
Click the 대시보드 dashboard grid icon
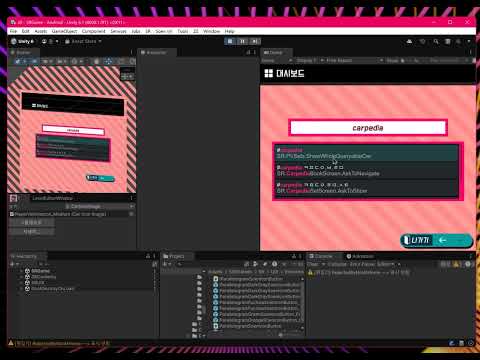point(269,73)
